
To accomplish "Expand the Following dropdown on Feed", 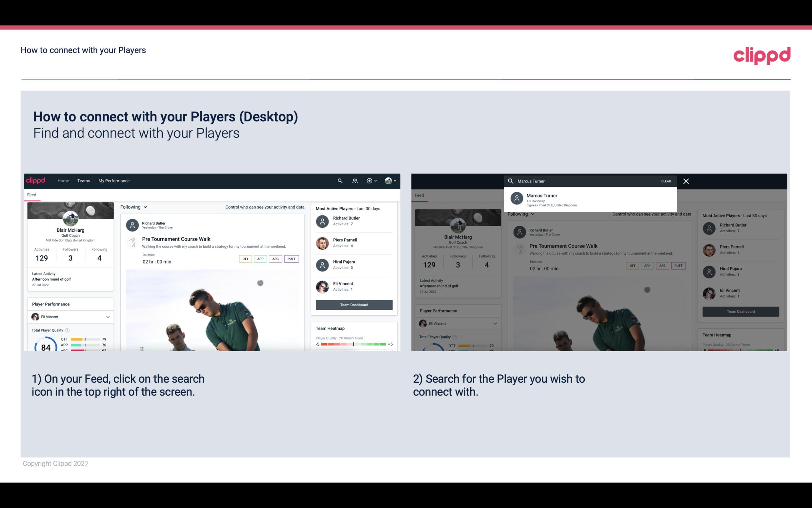I will click(x=134, y=207).
